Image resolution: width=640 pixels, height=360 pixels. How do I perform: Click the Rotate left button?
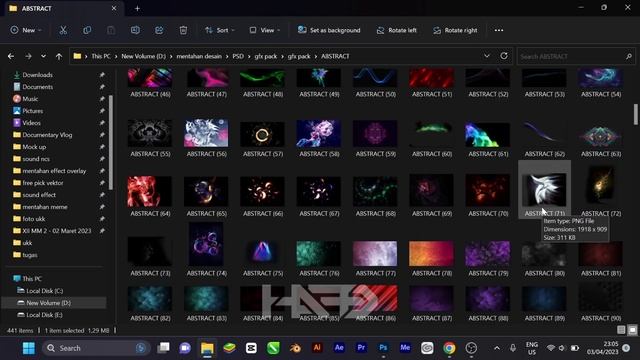396,30
